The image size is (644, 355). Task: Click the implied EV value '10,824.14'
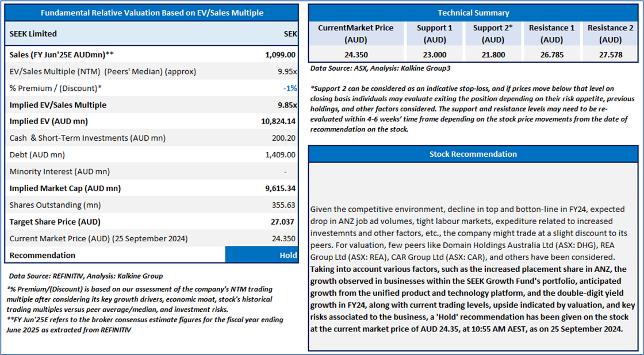click(279, 121)
